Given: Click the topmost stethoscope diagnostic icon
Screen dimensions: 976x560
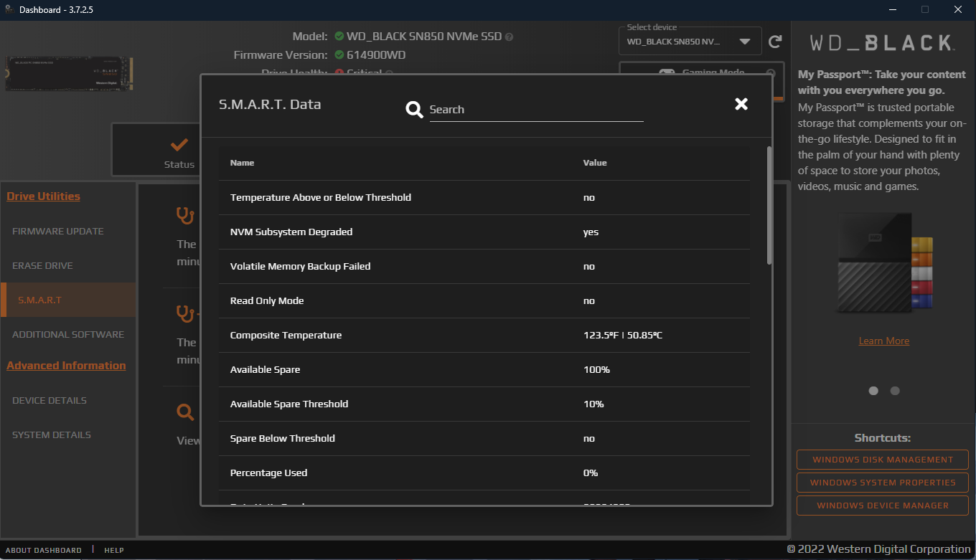Looking at the screenshot, I should click(x=185, y=214).
